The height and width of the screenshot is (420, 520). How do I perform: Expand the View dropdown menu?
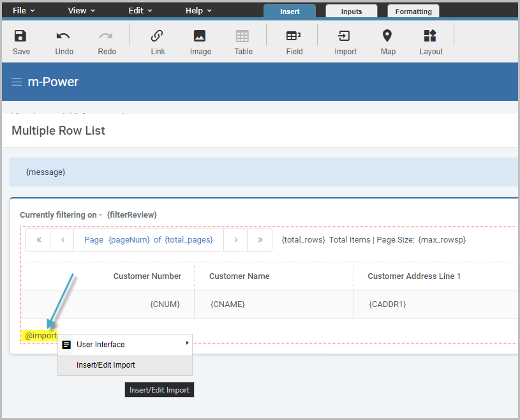click(80, 10)
